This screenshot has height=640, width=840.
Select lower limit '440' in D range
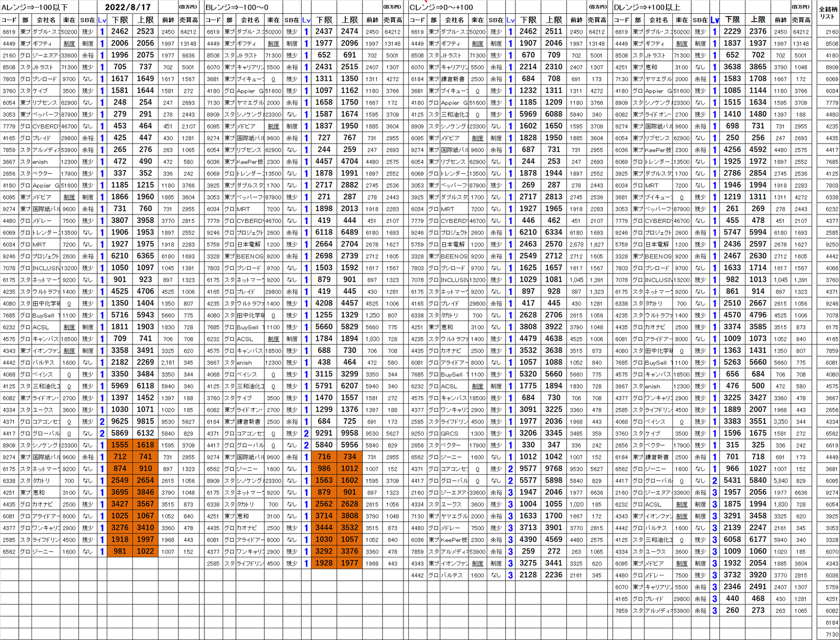point(732,598)
